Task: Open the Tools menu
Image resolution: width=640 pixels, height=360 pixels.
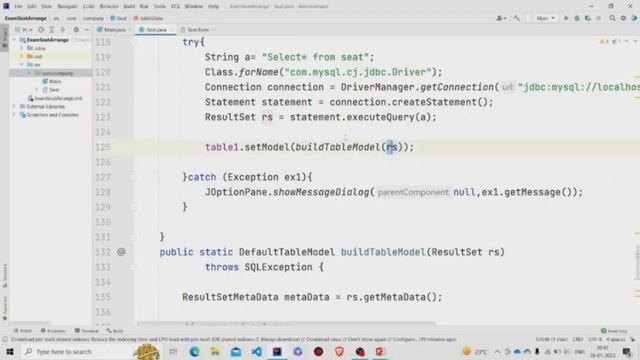Action: tap(160, 7)
